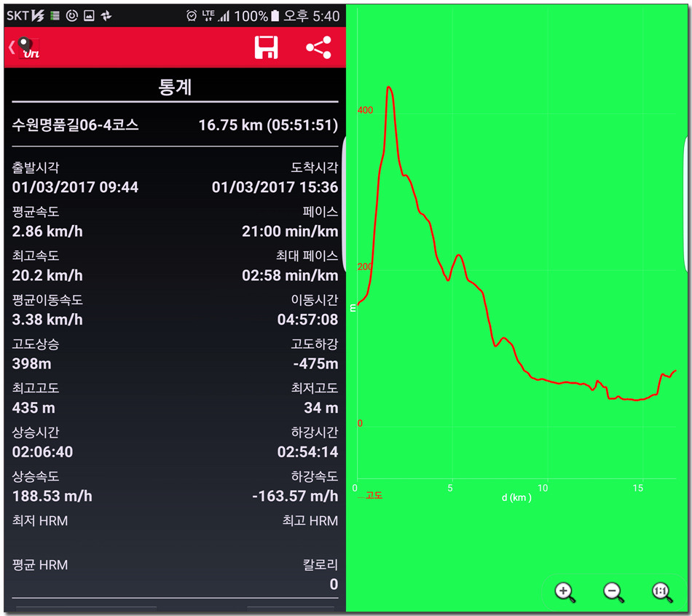Select arrival time 01/03/2017 15:36
This screenshot has height=616, width=692.
(x=275, y=187)
